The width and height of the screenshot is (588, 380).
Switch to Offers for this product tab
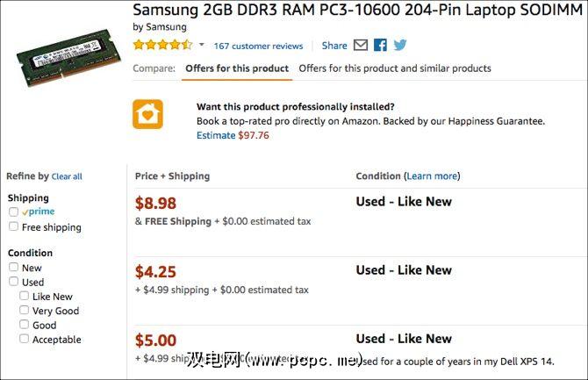[237, 68]
